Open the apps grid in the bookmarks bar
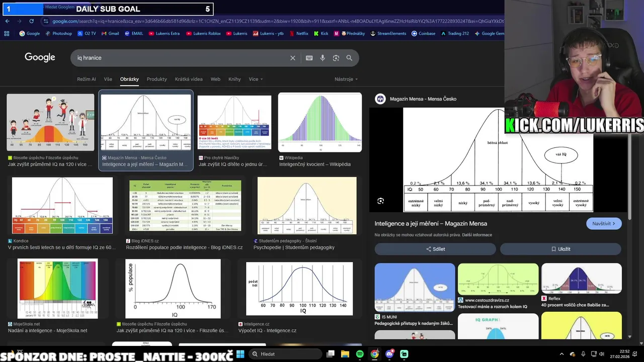Image resolution: width=644 pixels, height=362 pixels. pos(7,34)
